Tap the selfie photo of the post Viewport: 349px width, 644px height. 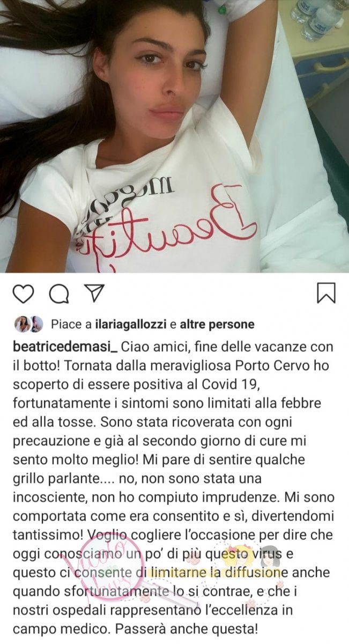click(x=174, y=136)
